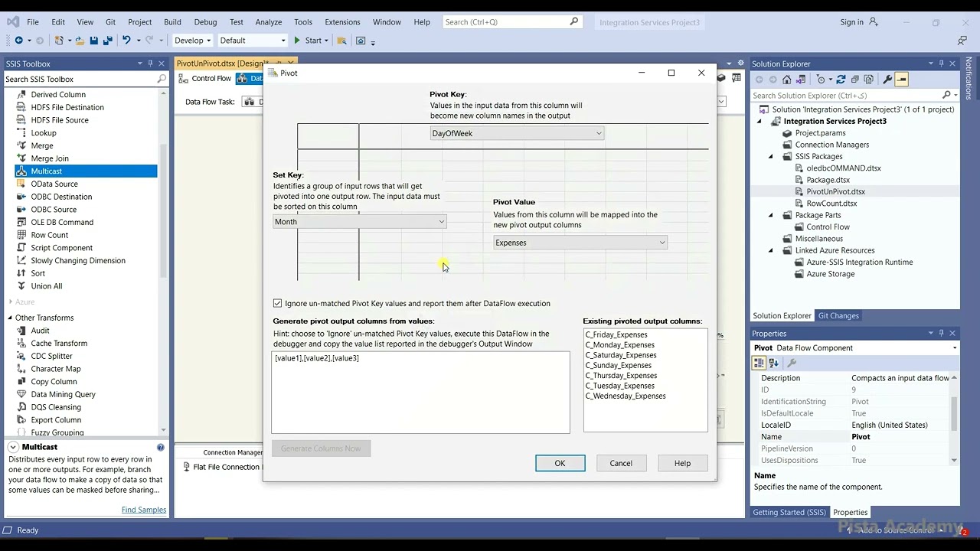Click the help icon beside Multicast description
Image resolution: width=980 pixels, height=551 pixels.
pos(161,447)
